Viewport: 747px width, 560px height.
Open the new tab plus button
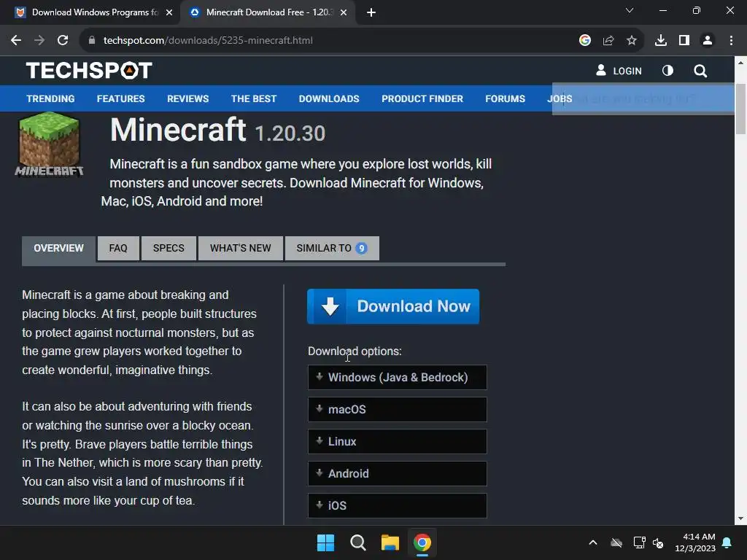point(371,12)
